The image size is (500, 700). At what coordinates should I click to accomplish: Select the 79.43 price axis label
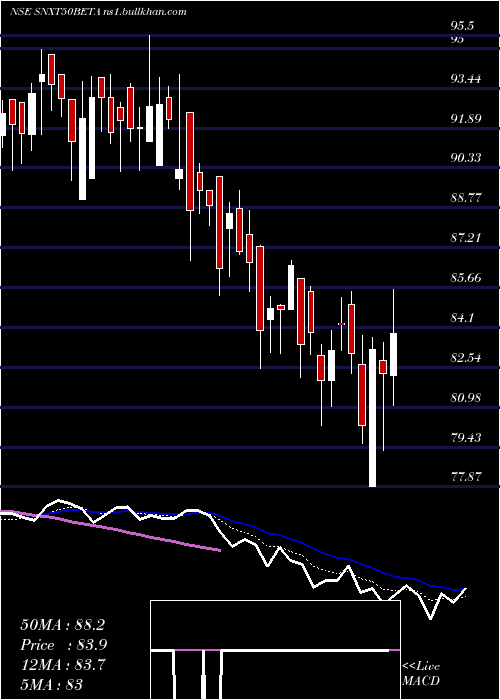coord(466,438)
